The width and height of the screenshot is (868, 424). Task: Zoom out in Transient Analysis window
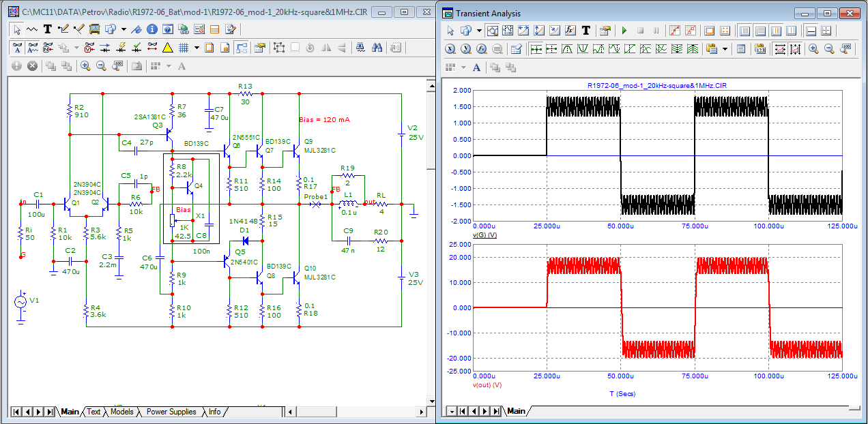(x=829, y=49)
